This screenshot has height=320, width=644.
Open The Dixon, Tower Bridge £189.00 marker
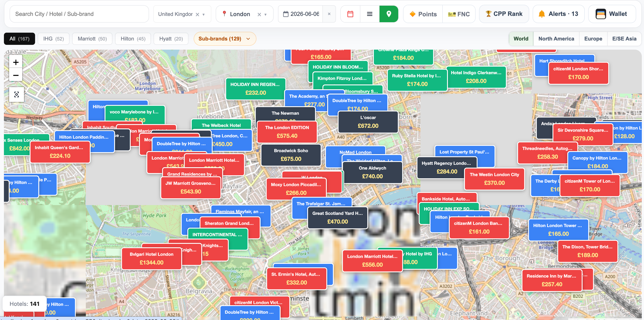tap(588, 251)
